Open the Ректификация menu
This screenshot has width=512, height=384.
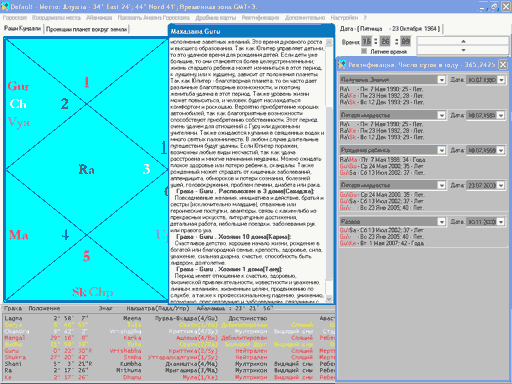coord(260,18)
